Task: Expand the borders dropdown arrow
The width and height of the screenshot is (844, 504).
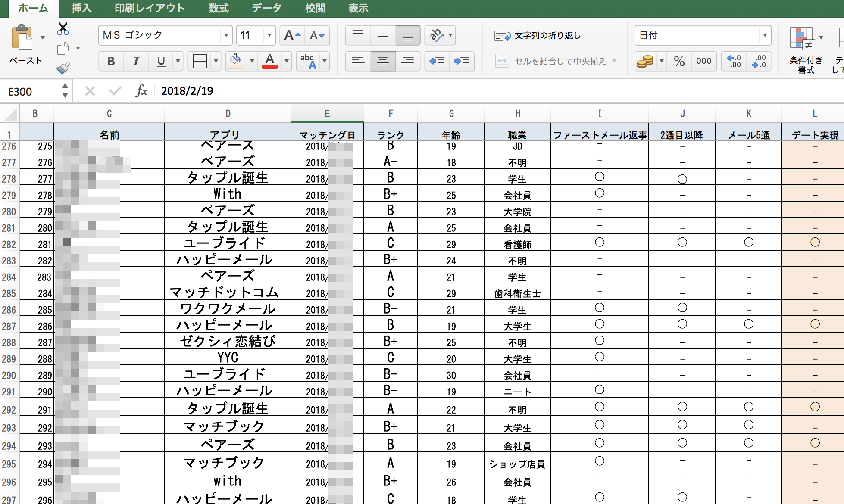Action: click(x=216, y=61)
